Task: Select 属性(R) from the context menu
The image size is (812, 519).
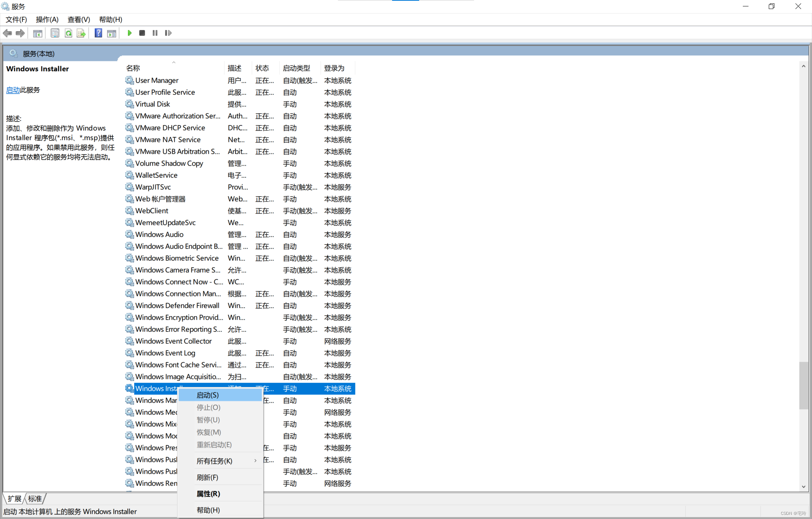Action: tap(208, 493)
